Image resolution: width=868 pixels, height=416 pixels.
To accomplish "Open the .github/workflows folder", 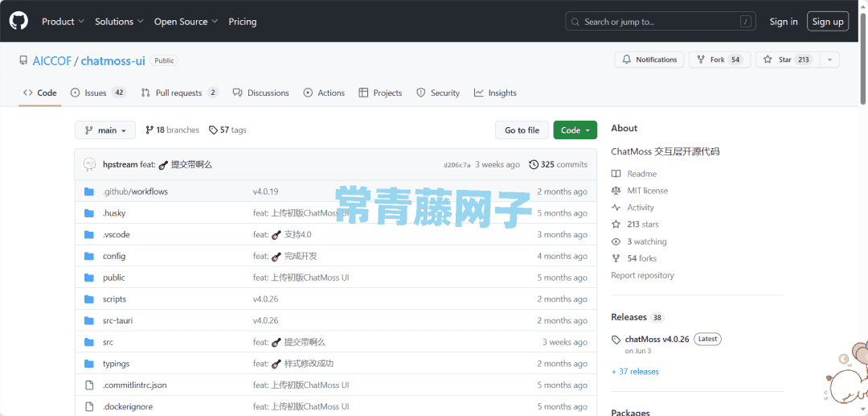I will (135, 192).
